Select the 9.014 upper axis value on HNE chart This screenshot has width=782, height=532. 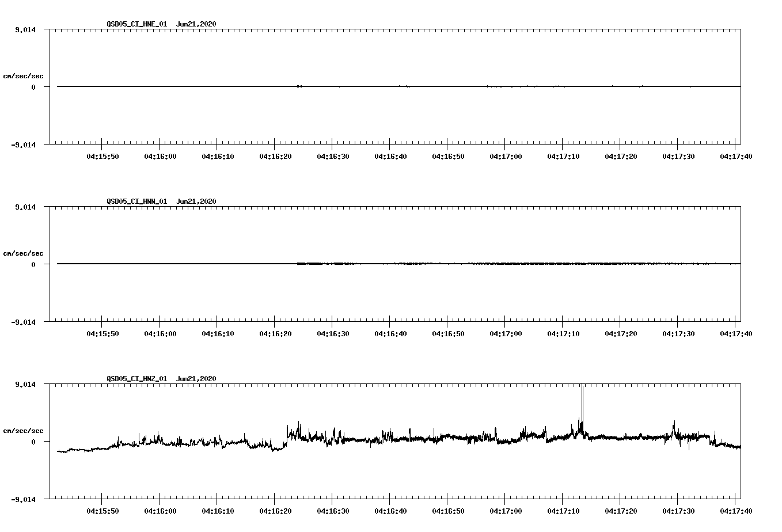25,29
